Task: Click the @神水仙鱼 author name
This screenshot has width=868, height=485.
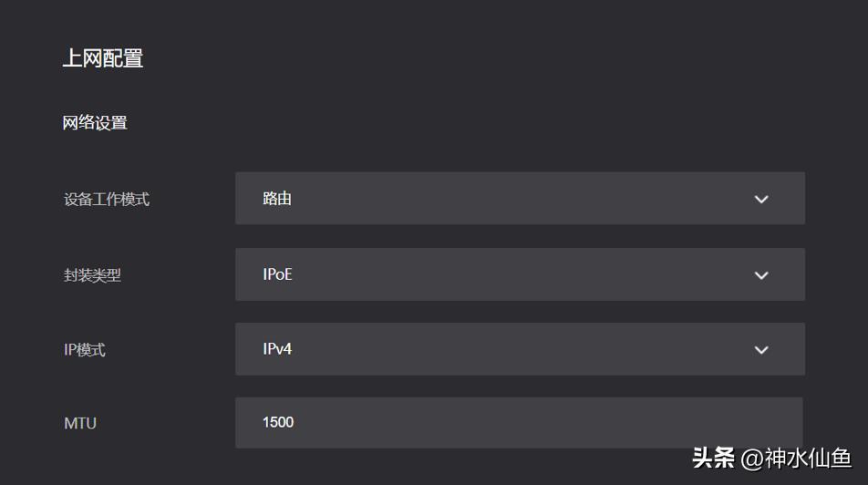Action: click(x=796, y=458)
